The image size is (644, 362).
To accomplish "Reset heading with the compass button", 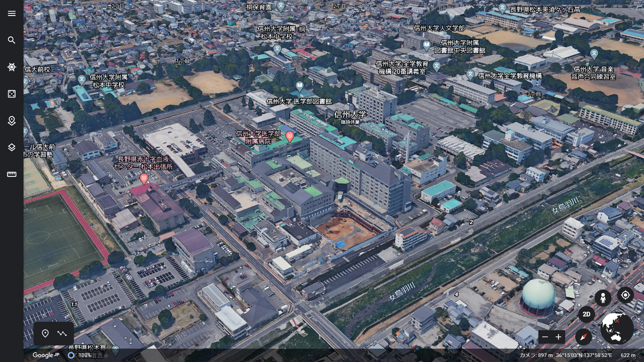I will 583,337.
